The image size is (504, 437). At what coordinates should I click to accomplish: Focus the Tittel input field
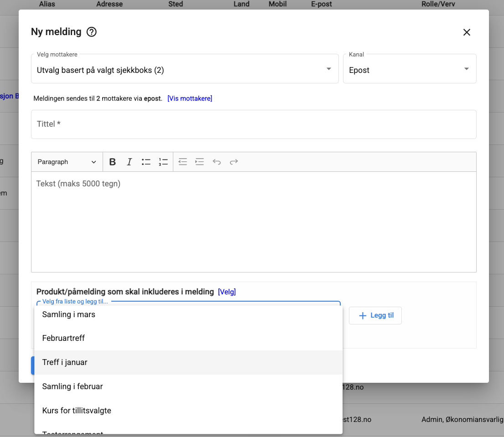click(254, 124)
